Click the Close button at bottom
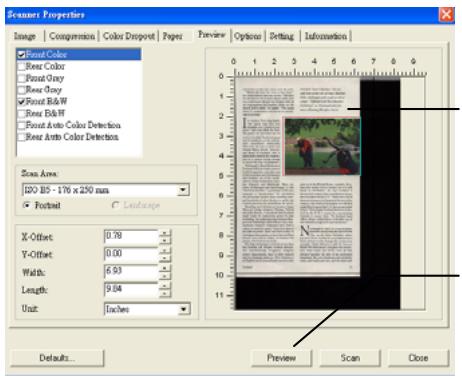This screenshot has width=462, height=376. [418, 358]
